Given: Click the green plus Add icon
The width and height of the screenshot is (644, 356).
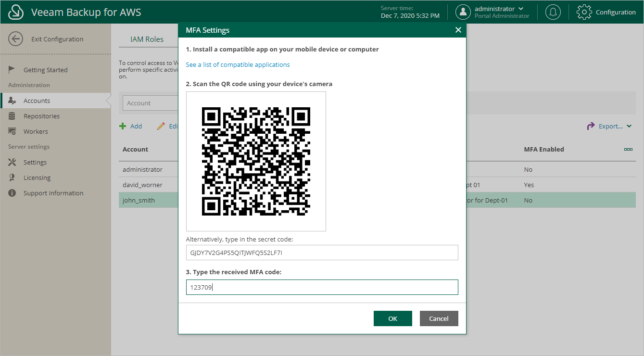Looking at the screenshot, I should coord(123,126).
